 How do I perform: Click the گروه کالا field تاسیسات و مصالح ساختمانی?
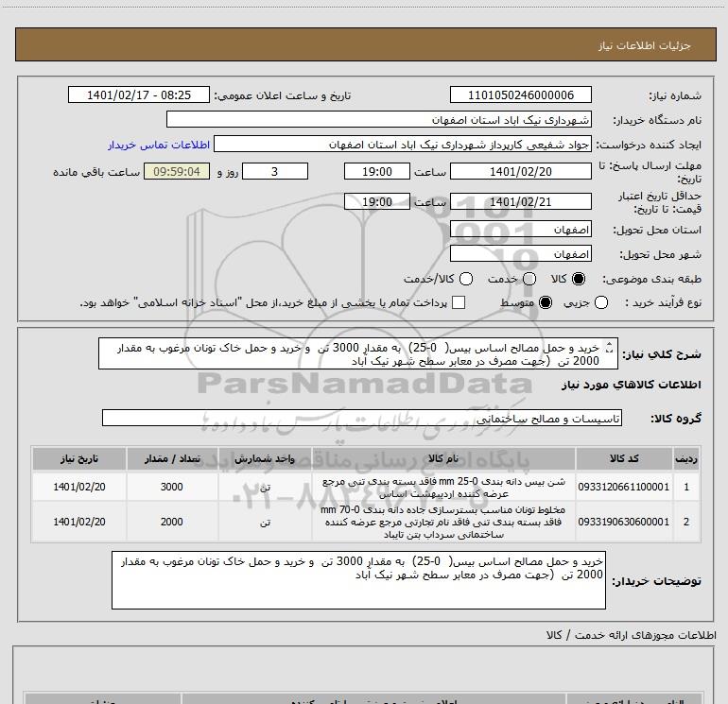362,418
